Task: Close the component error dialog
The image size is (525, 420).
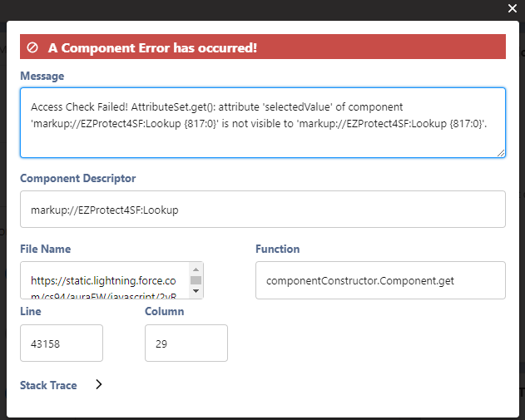Action: click(512, 8)
